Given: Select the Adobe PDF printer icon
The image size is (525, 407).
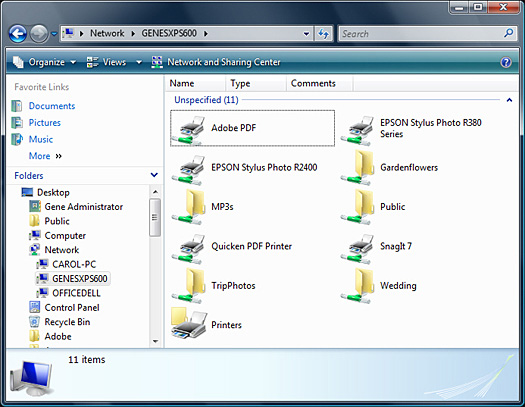Looking at the screenshot, I should (x=188, y=130).
